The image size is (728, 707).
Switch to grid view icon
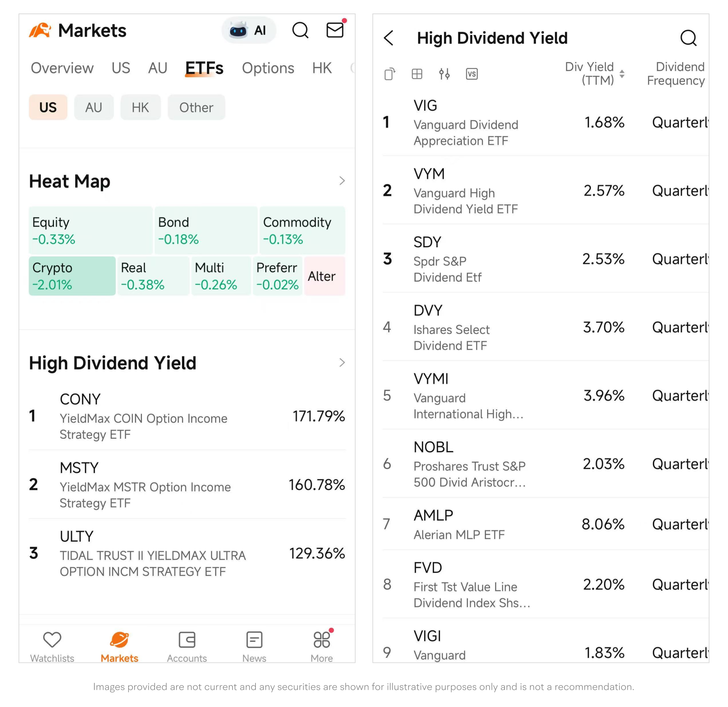click(x=417, y=74)
